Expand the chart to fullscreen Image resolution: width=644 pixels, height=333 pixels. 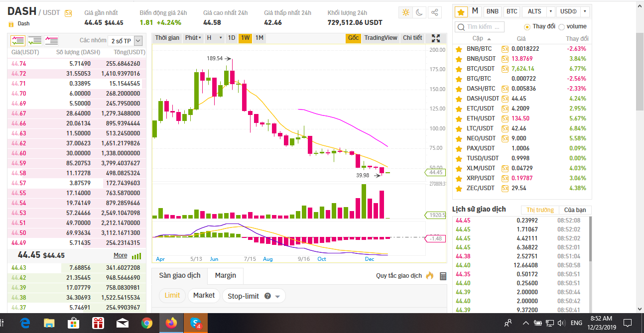point(436,38)
